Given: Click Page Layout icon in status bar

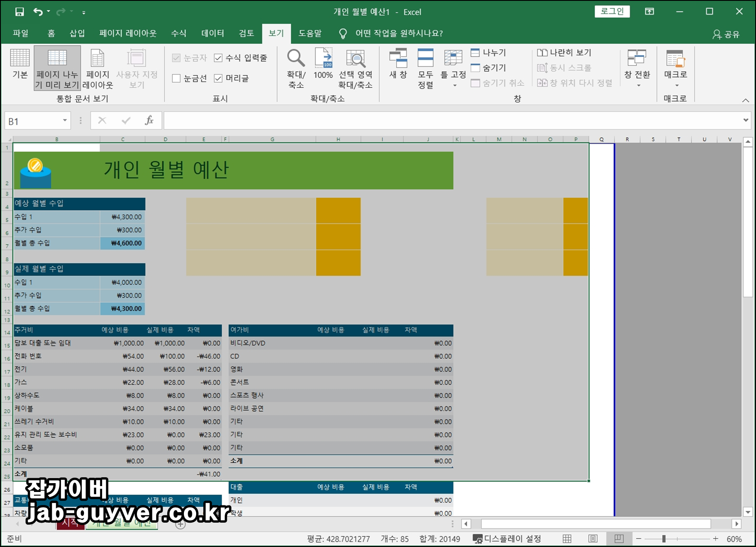Looking at the screenshot, I should tap(593, 539).
